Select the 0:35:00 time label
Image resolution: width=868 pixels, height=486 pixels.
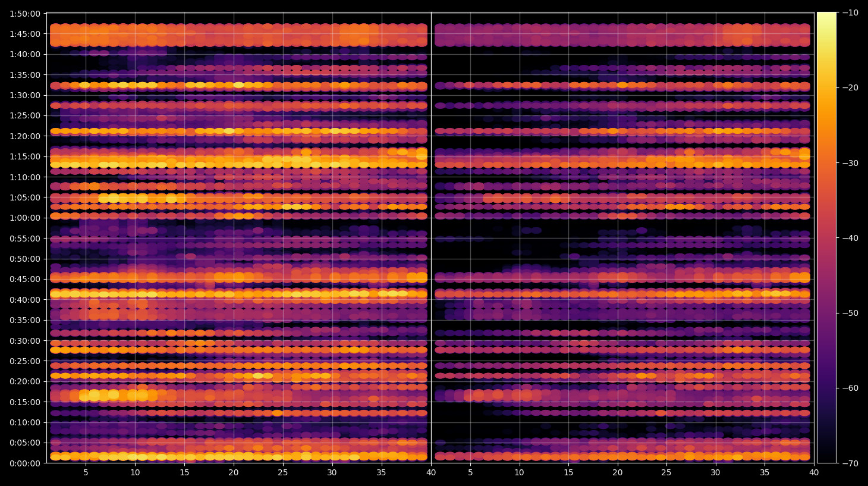[x=25, y=320]
